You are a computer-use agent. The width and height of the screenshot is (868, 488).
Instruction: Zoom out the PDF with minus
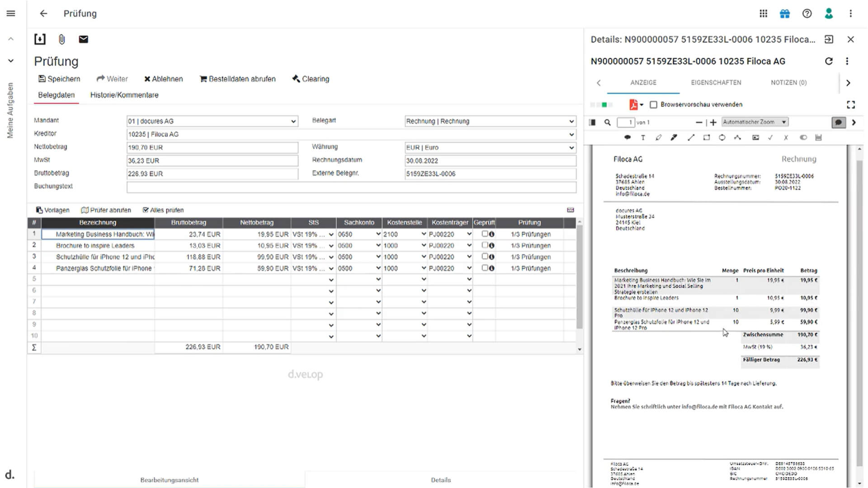click(x=699, y=122)
